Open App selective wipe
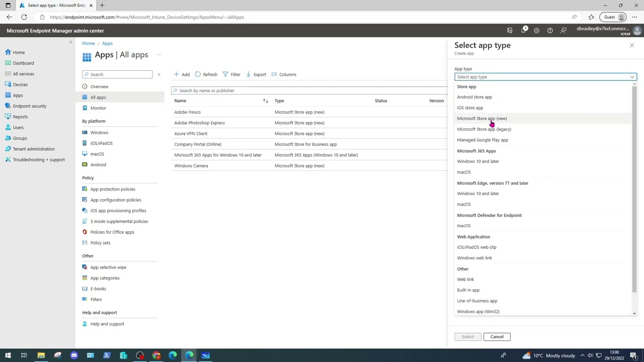Image resolution: width=644 pixels, height=362 pixels. click(108, 267)
